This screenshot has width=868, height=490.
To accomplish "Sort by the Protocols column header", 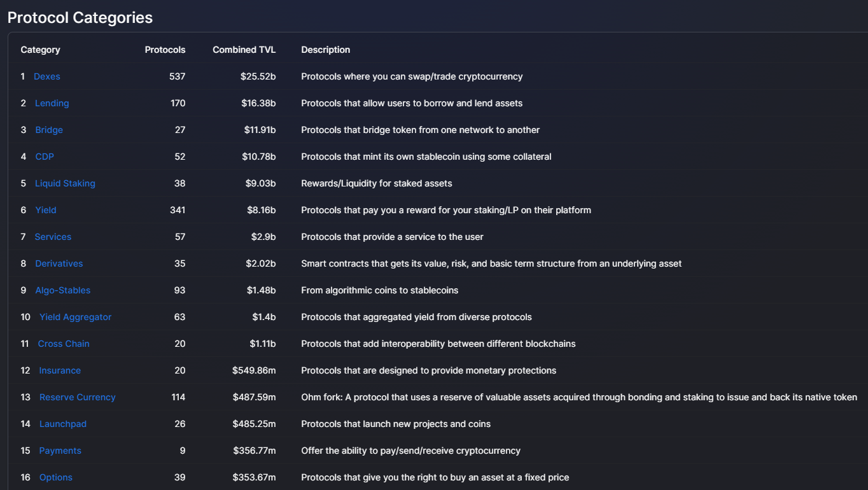I will coord(165,50).
